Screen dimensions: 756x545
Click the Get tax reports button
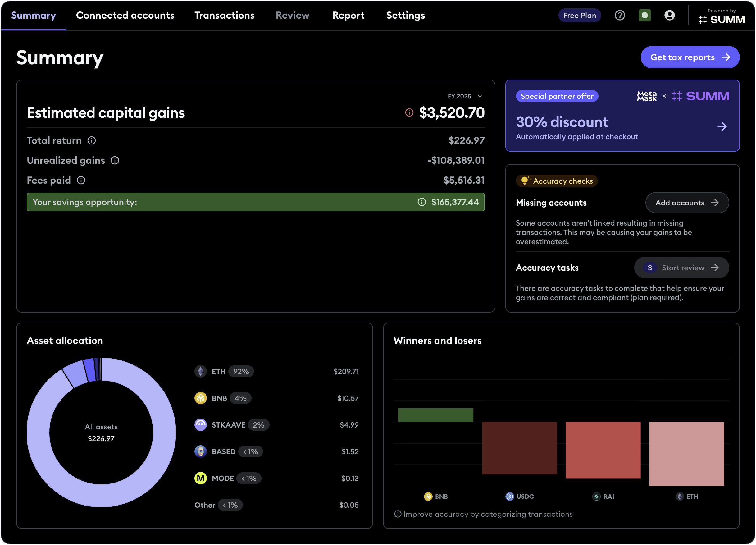(690, 57)
